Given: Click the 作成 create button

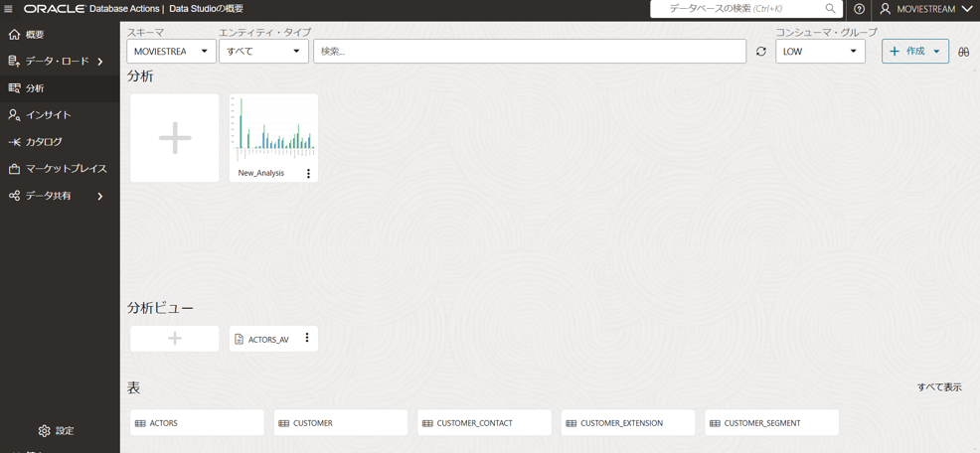Looking at the screenshot, I should (915, 52).
